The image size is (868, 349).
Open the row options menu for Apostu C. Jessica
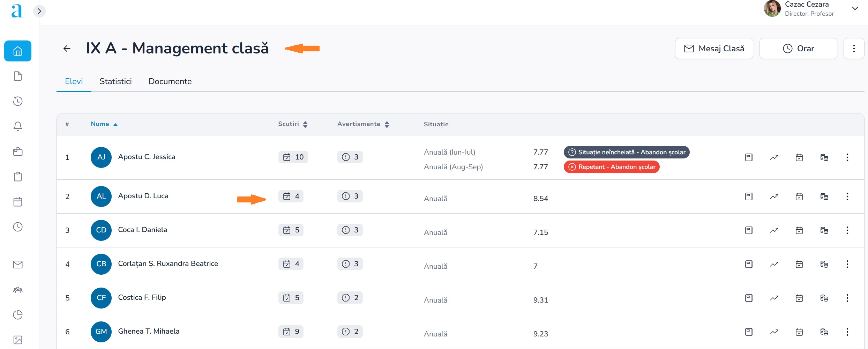point(847,157)
